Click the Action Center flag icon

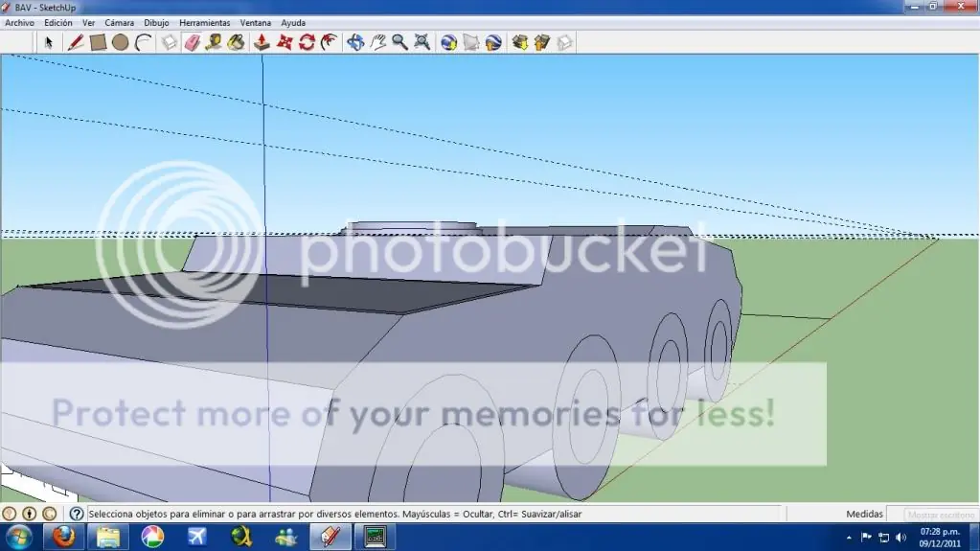click(x=866, y=537)
